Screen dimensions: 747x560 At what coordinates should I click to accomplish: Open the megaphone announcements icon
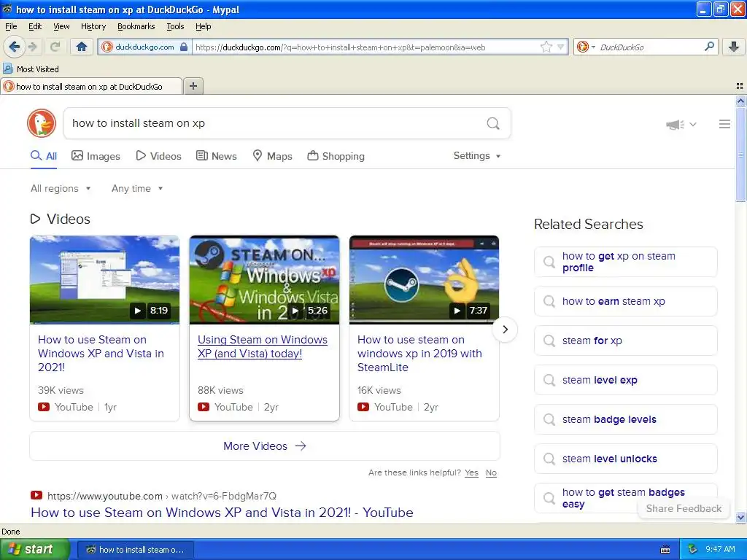pos(675,125)
